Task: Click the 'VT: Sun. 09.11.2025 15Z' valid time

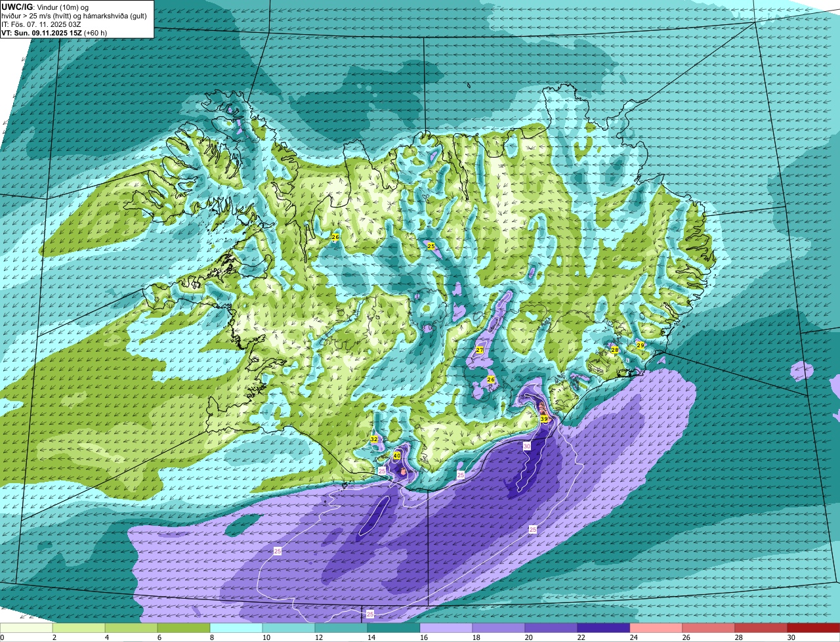Action: point(42,32)
